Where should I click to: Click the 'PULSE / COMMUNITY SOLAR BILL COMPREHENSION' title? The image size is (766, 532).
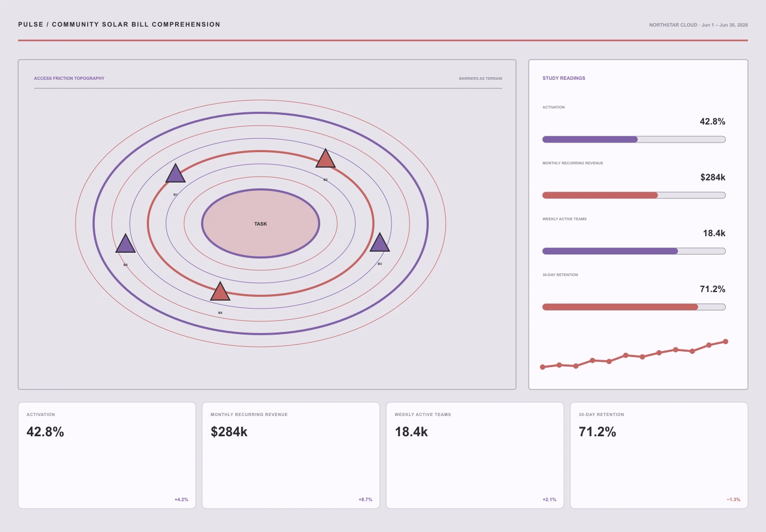119,24
